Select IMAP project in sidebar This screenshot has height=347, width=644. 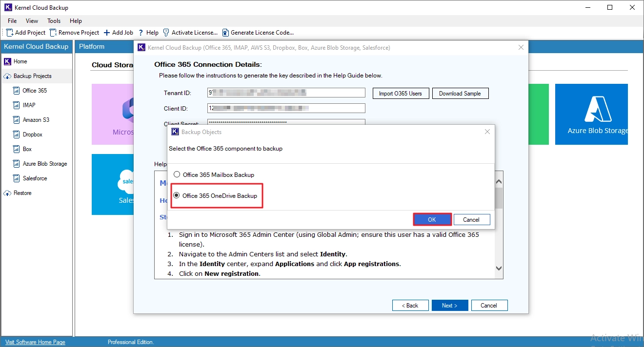29,105
